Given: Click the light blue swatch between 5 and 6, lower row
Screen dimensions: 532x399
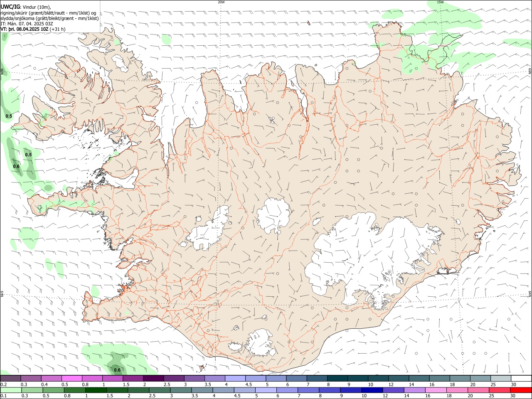Looking at the screenshot, I should tap(266, 390).
